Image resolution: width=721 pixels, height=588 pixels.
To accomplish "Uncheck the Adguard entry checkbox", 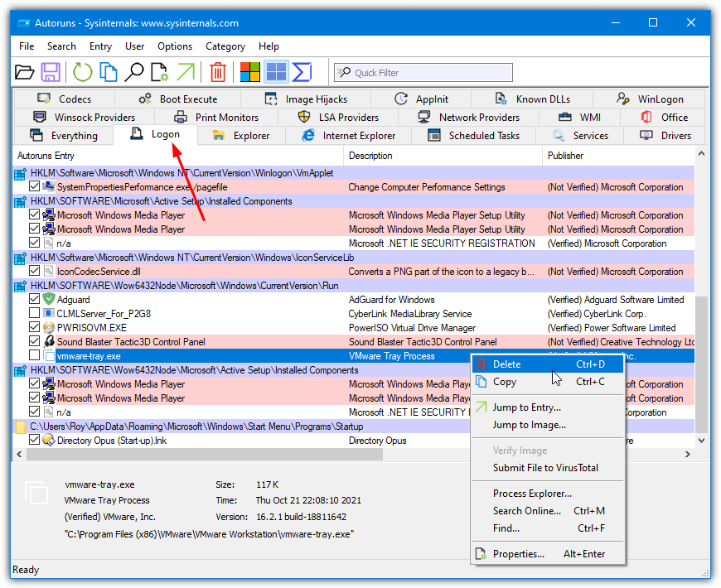I will pyautogui.click(x=34, y=299).
